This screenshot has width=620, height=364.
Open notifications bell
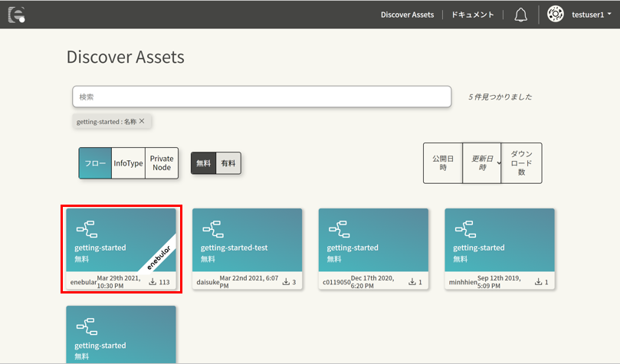[x=520, y=15]
